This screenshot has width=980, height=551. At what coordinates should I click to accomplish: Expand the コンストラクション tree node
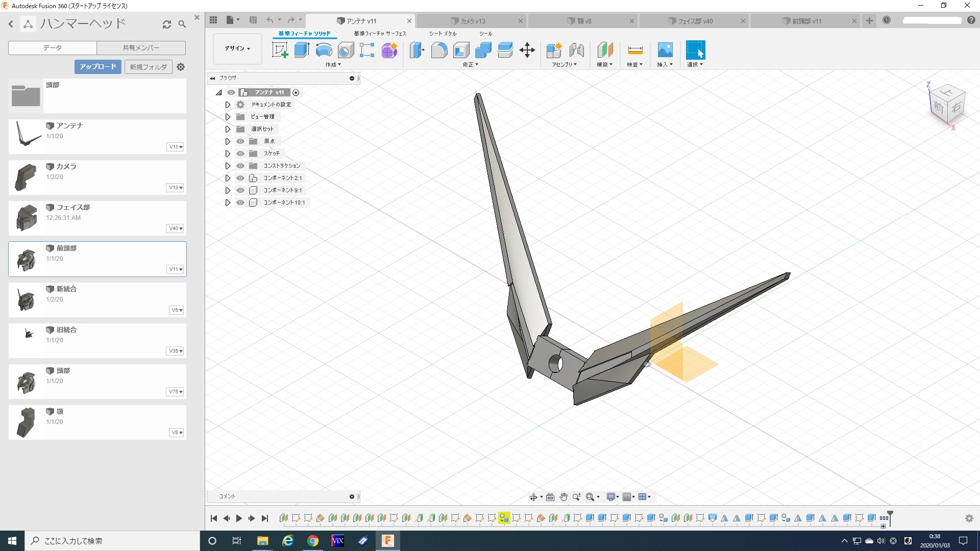[228, 166]
